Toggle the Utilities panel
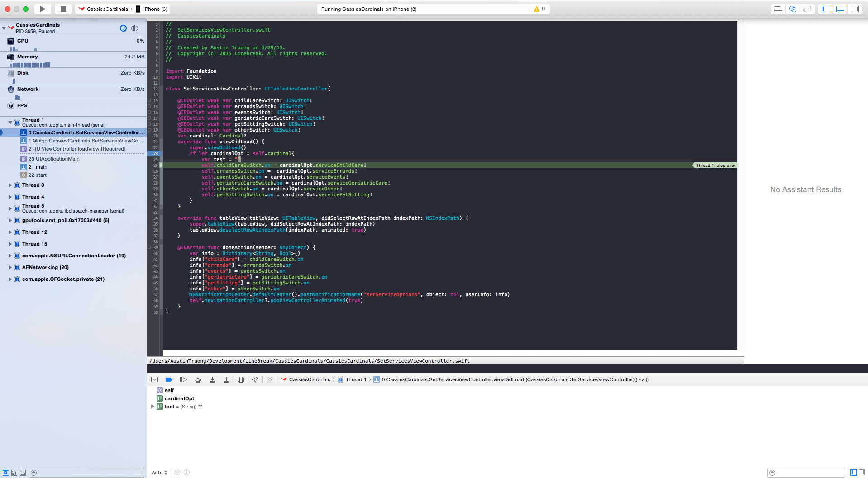868x478 pixels. point(855,9)
